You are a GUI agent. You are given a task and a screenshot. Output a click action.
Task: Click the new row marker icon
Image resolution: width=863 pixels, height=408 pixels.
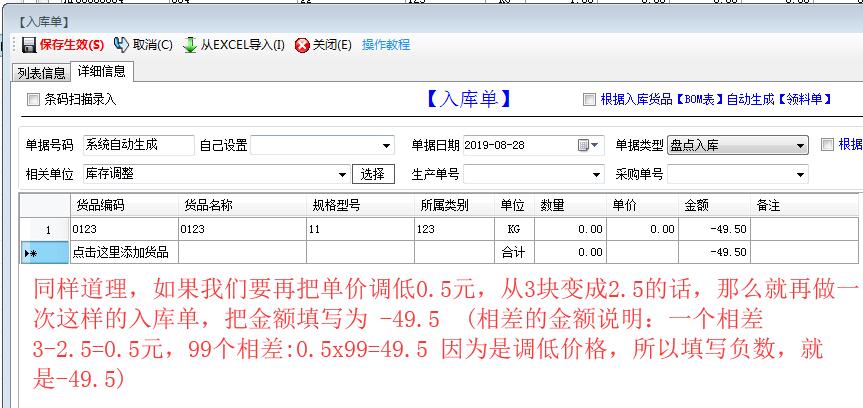tap(31, 253)
